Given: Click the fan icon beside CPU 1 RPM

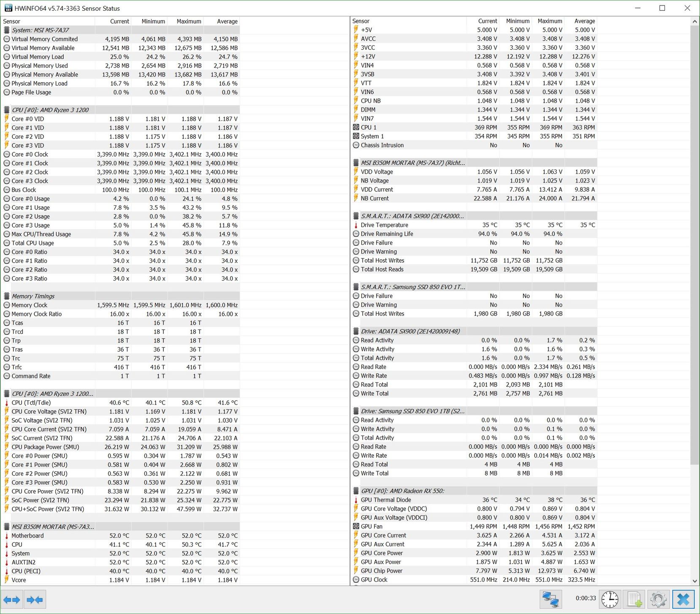Looking at the screenshot, I should click(356, 127).
